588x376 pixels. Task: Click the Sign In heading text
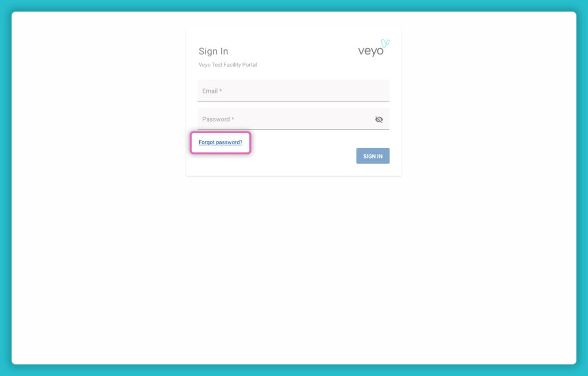tap(213, 51)
